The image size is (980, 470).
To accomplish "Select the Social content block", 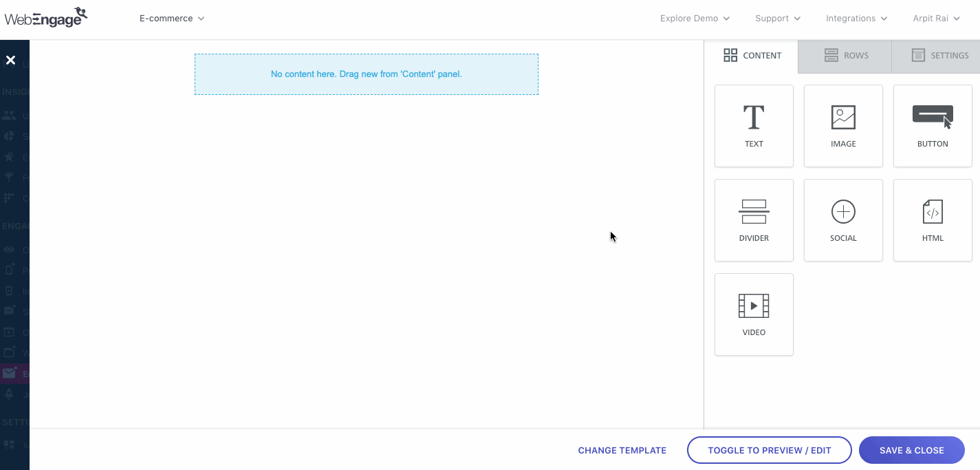I will [843, 220].
